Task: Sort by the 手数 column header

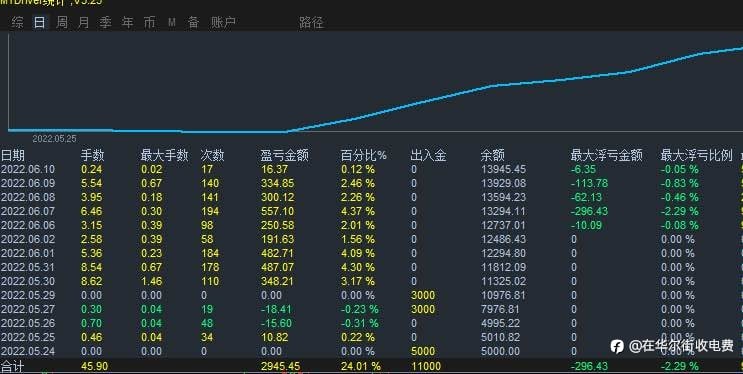Action: (x=92, y=155)
